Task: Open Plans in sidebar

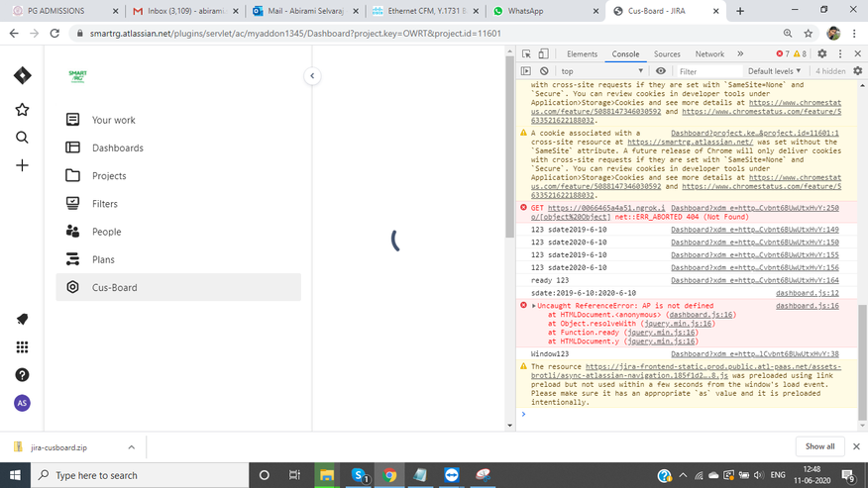Action: click(x=178, y=259)
